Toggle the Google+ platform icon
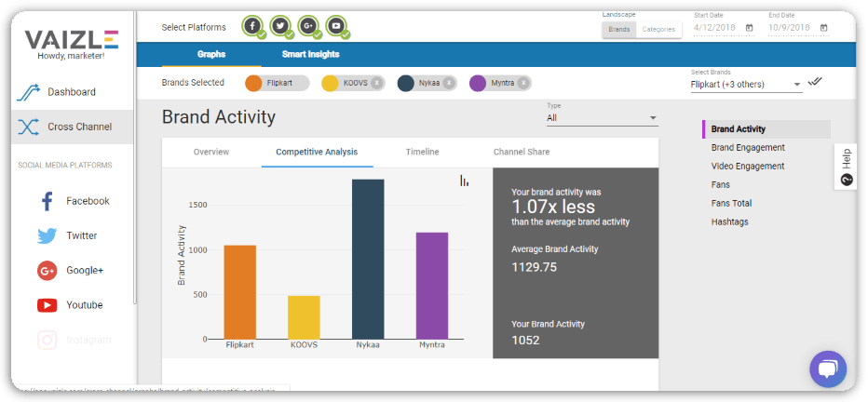Viewport: 868px width, 402px height. coord(308,26)
